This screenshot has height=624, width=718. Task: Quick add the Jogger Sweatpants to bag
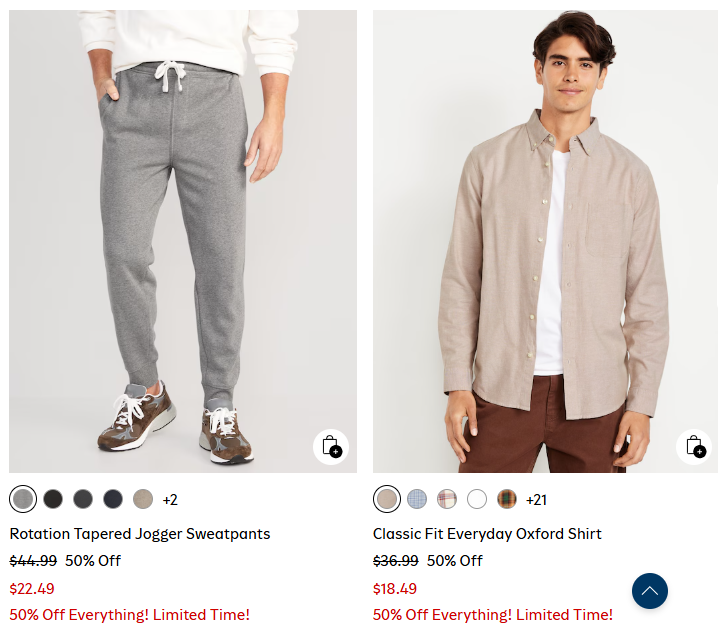pyautogui.click(x=331, y=447)
